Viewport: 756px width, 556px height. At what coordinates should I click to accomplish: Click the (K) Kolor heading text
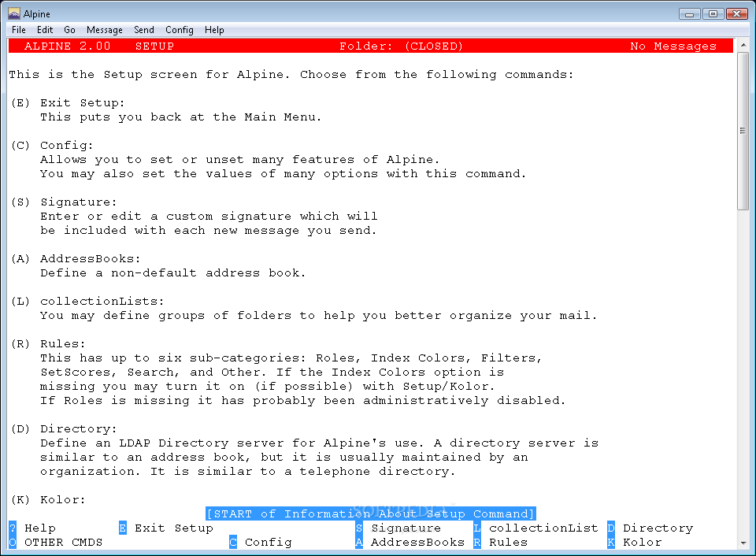pyautogui.click(x=48, y=499)
